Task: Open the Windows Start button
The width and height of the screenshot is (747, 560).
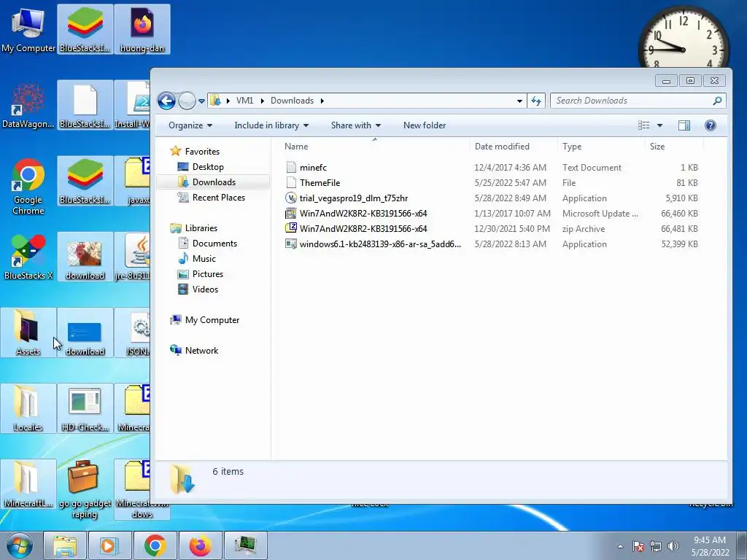Action: (x=20, y=545)
